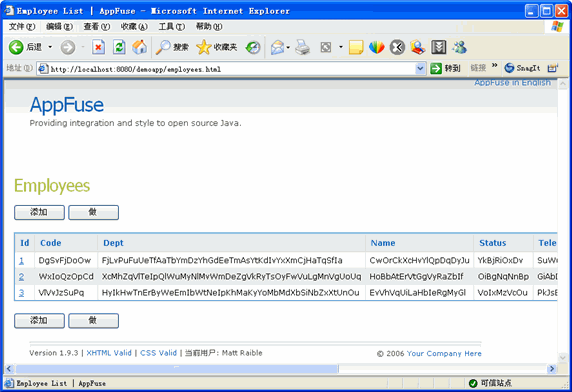Click the AppFuse logo heading
Screen dimensions: 572x392
(67, 105)
